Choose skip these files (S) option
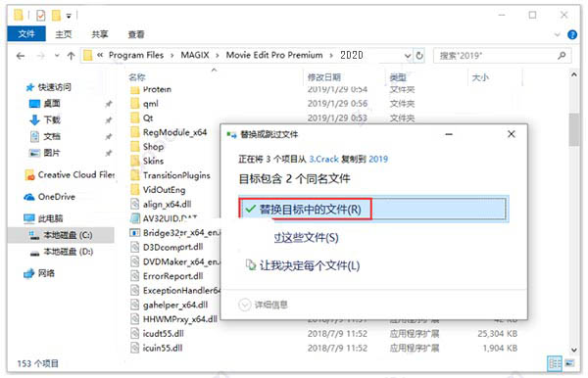The width and height of the screenshot is (588, 378). click(x=306, y=238)
